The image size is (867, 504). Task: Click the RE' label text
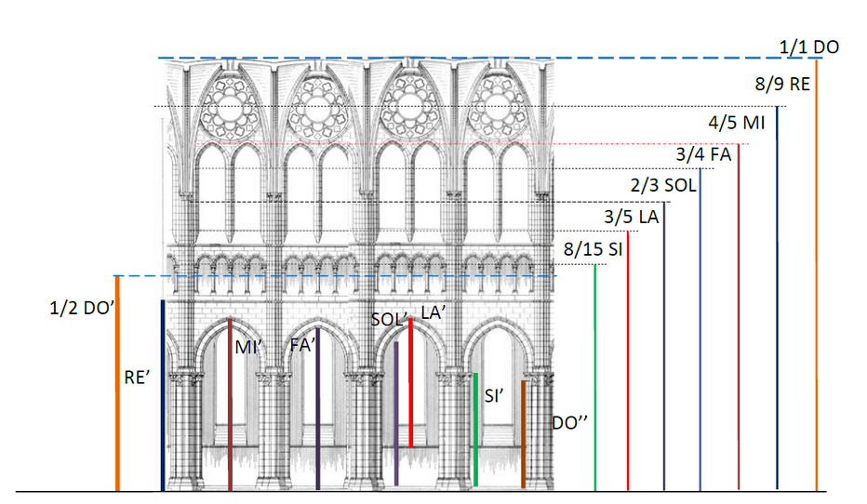[x=137, y=378]
